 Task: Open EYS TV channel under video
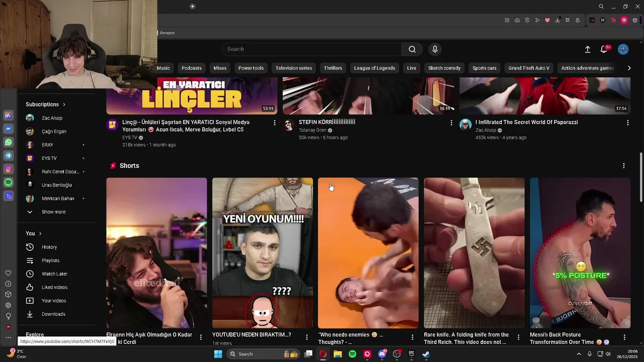(x=130, y=138)
